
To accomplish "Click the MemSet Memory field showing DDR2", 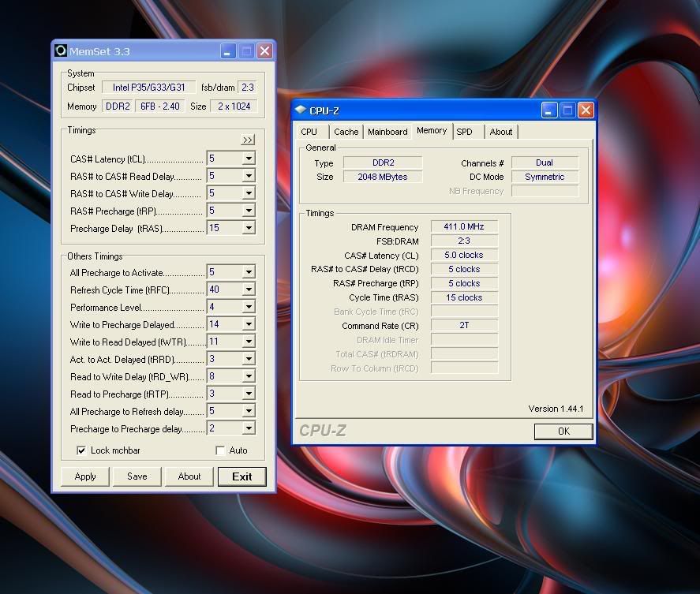I will [x=118, y=106].
